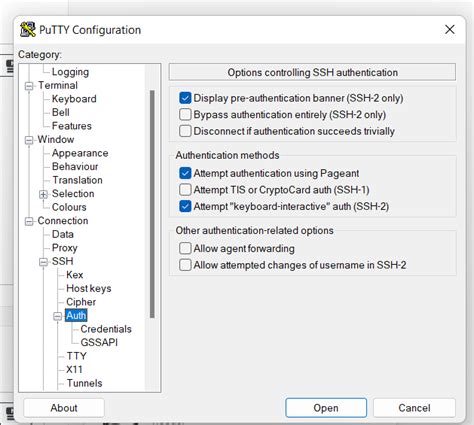Open the Tunnels category

coord(84,383)
